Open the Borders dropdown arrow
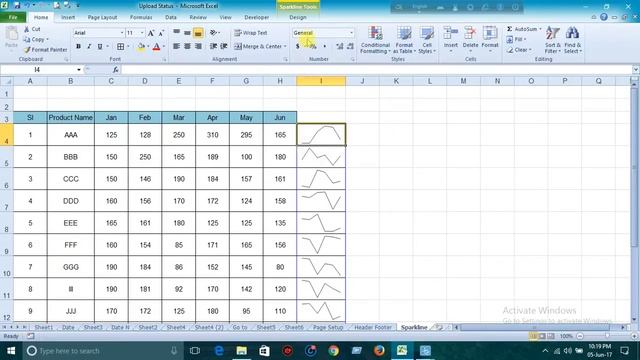Image resolution: width=640 pixels, height=360 pixels. pyautogui.click(x=128, y=47)
